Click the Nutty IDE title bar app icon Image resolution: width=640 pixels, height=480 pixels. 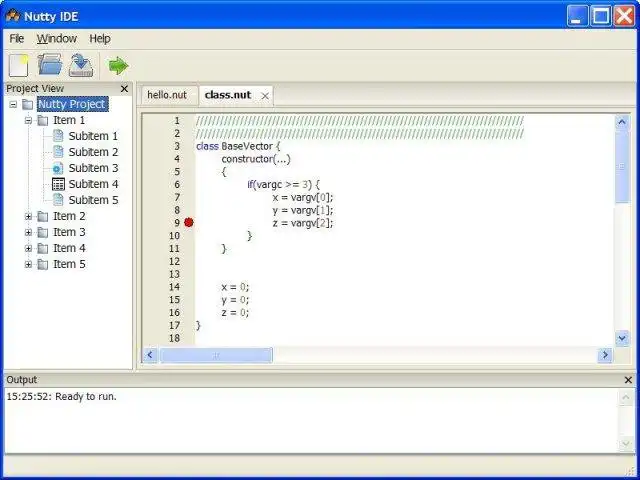[x=12, y=16]
